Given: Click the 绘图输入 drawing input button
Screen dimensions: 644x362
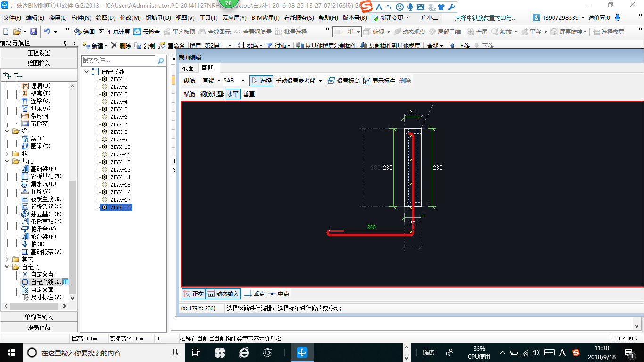Looking at the screenshot, I should tap(39, 63).
